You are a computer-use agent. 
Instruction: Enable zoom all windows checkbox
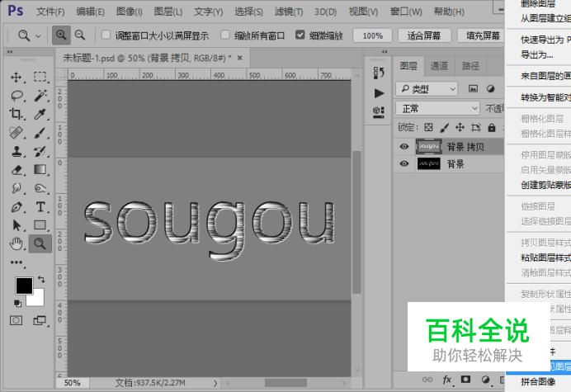point(225,35)
